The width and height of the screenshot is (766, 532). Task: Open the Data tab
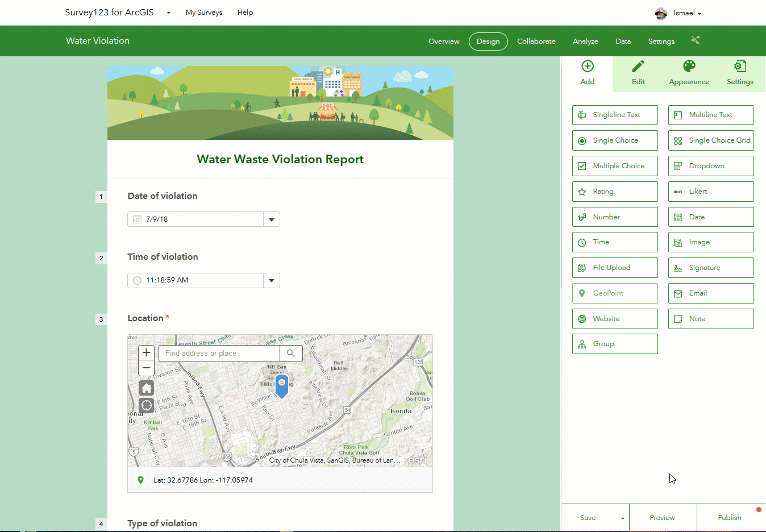point(623,41)
